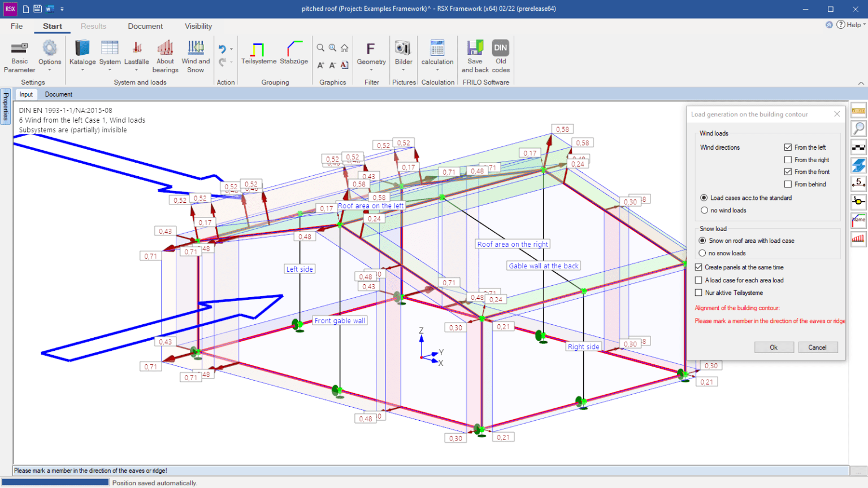Uncheck Create panels at the same time
Image resolution: width=868 pixels, height=488 pixels.
click(698, 267)
